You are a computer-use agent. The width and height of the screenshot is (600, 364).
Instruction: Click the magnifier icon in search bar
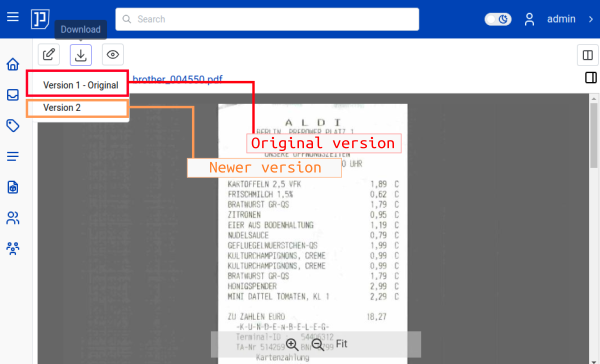[127, 19]
